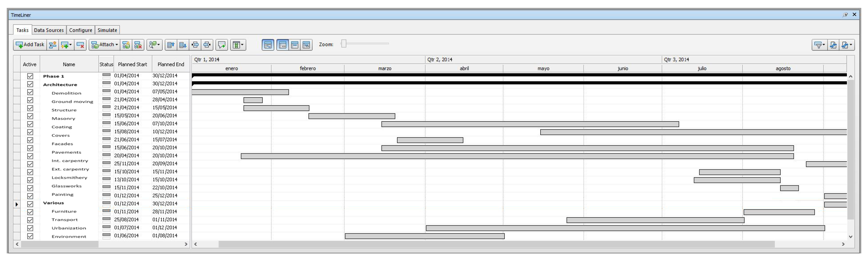Click the Indent task icon

[195, 45]
